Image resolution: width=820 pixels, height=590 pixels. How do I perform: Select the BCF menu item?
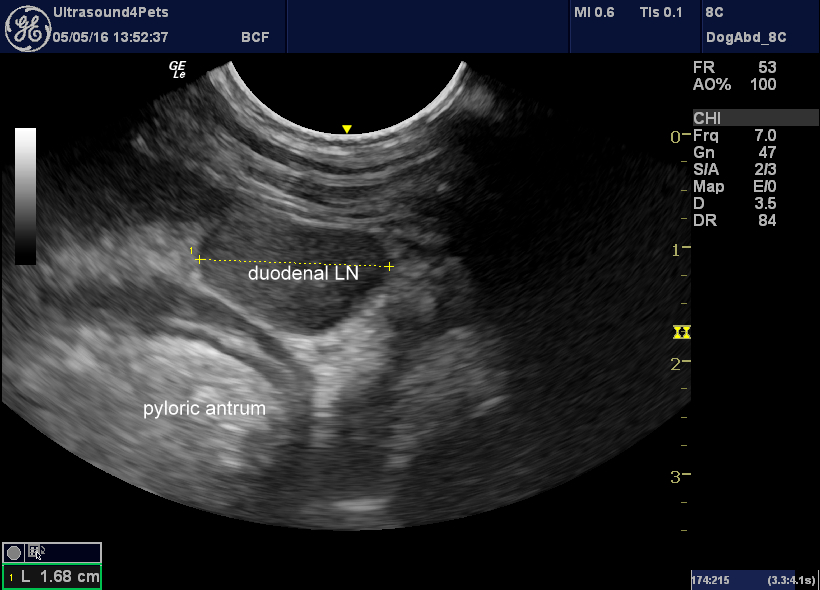pos(255,36)
